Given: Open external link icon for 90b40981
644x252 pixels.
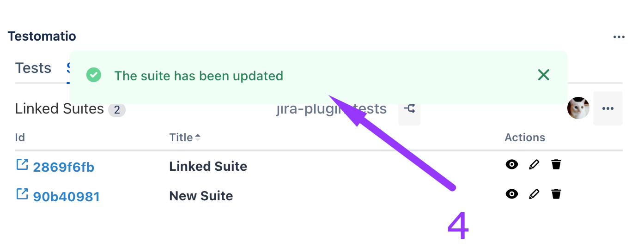Looking at the screenshot, I should tap(22, 194).
